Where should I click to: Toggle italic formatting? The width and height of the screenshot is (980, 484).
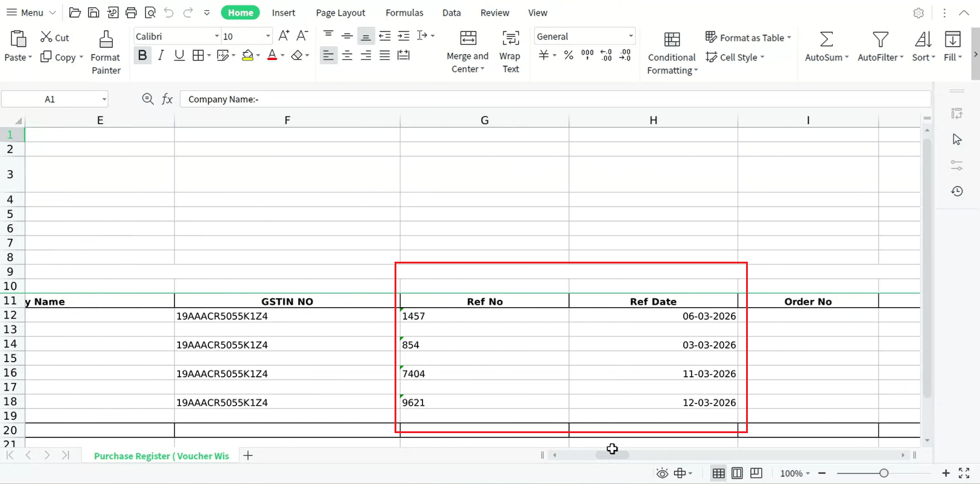click(161, 56)
